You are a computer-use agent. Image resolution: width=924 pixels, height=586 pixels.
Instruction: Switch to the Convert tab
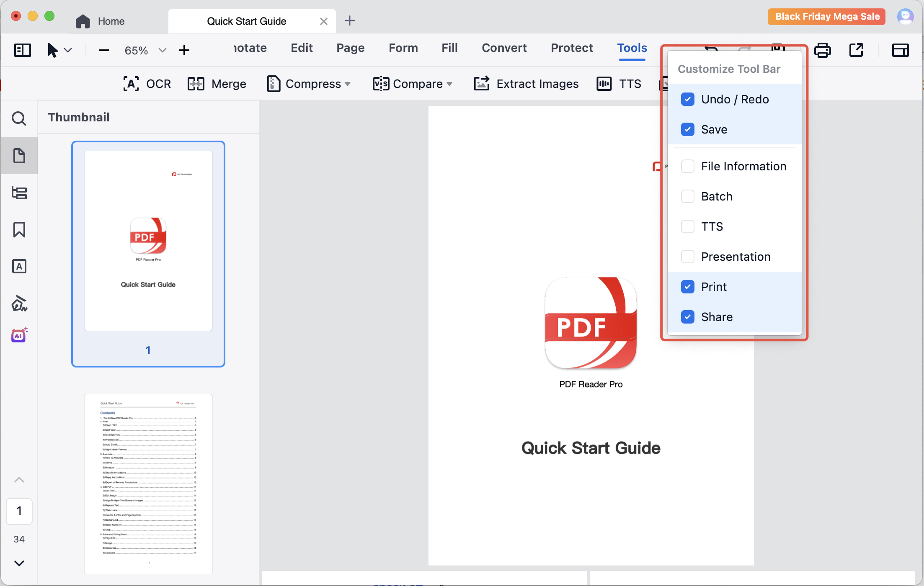point(504,48)
